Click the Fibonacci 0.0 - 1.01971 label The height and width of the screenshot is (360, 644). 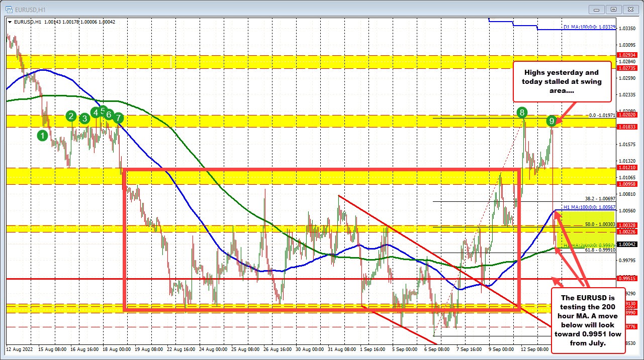[602, 115]
